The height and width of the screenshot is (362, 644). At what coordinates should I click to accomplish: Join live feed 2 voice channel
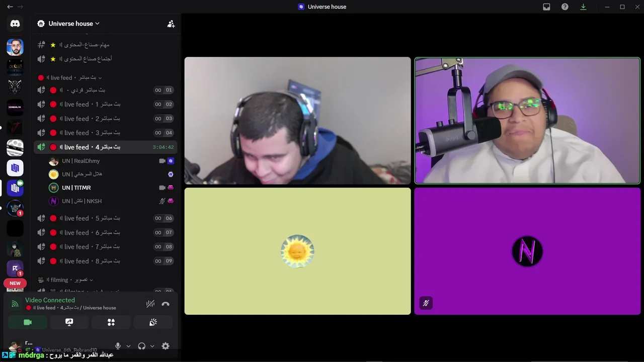coord(106,119)
